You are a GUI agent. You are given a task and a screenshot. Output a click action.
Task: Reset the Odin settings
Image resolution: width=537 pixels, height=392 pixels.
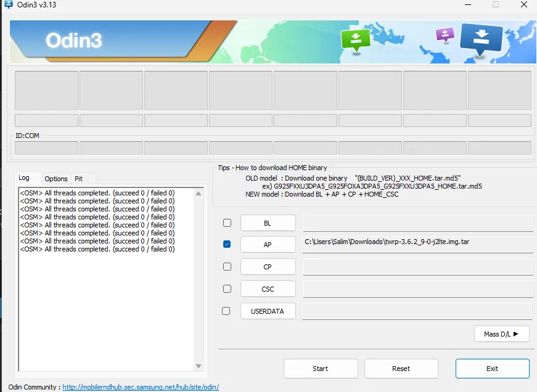401,369
